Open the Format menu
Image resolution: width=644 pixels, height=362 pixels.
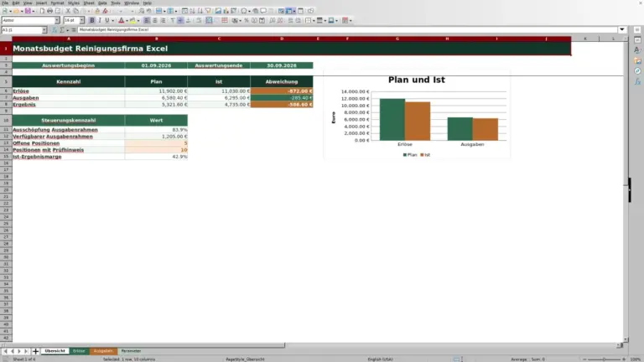tap(57, 3)
